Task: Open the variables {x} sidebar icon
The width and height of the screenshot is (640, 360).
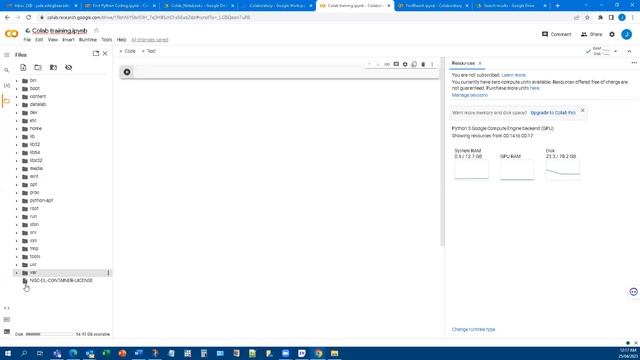Action: [x=7, y=86]
